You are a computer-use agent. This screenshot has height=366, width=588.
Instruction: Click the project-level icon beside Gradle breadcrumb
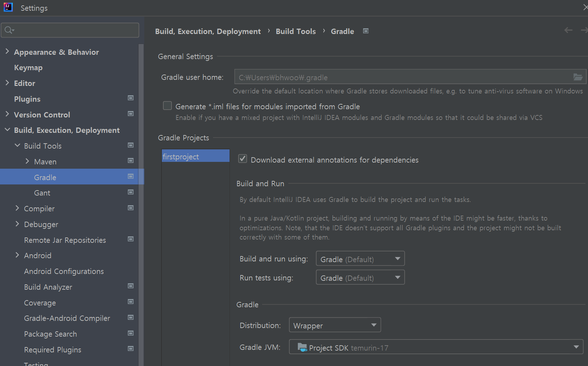point(366,31)
